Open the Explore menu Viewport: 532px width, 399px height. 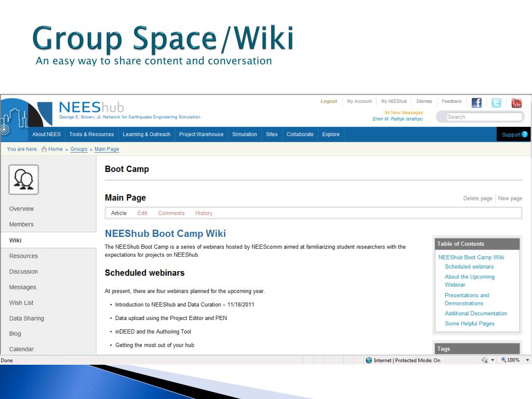point(331,135)
